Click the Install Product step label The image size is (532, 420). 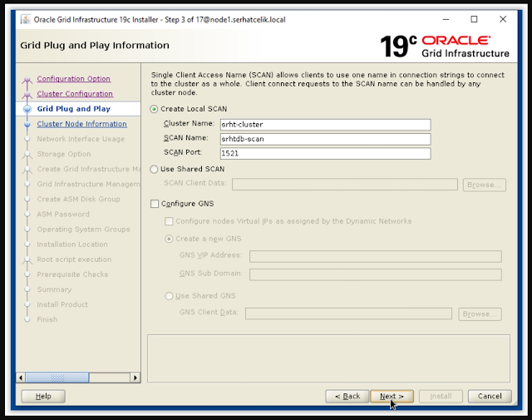click(x=62, y=304)
